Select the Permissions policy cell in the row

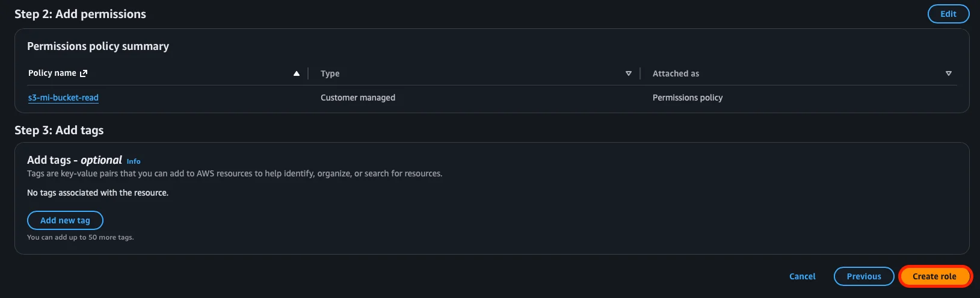coord(687,98)
